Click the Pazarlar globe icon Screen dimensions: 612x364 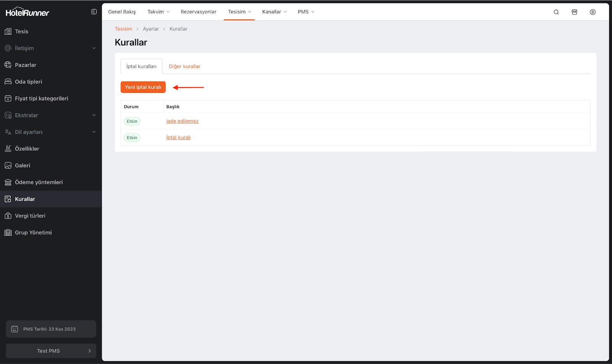coord(8,65)
